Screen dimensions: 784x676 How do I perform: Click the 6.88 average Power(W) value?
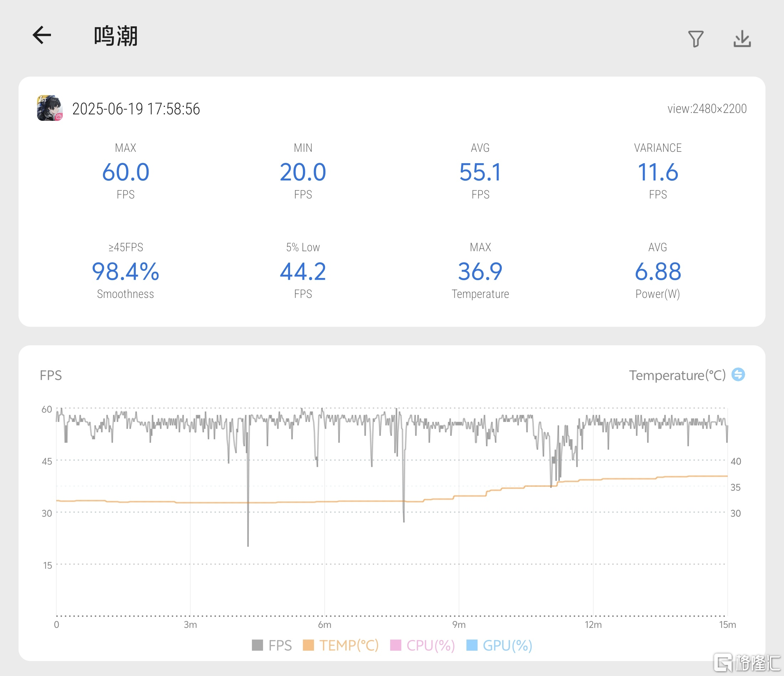pos(657,272)
